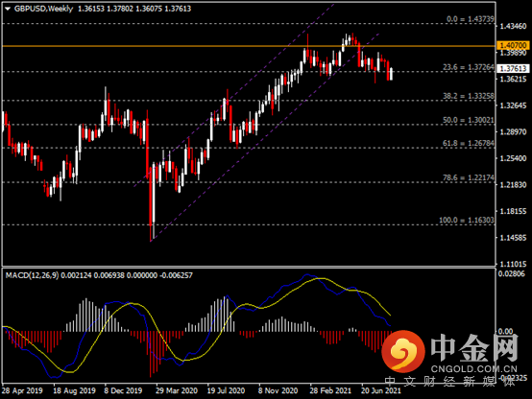The image size is (532, 399).
Task: Click the 0.0 = 1.43739 Fibonacci label
Action: [x=471, y=19]
